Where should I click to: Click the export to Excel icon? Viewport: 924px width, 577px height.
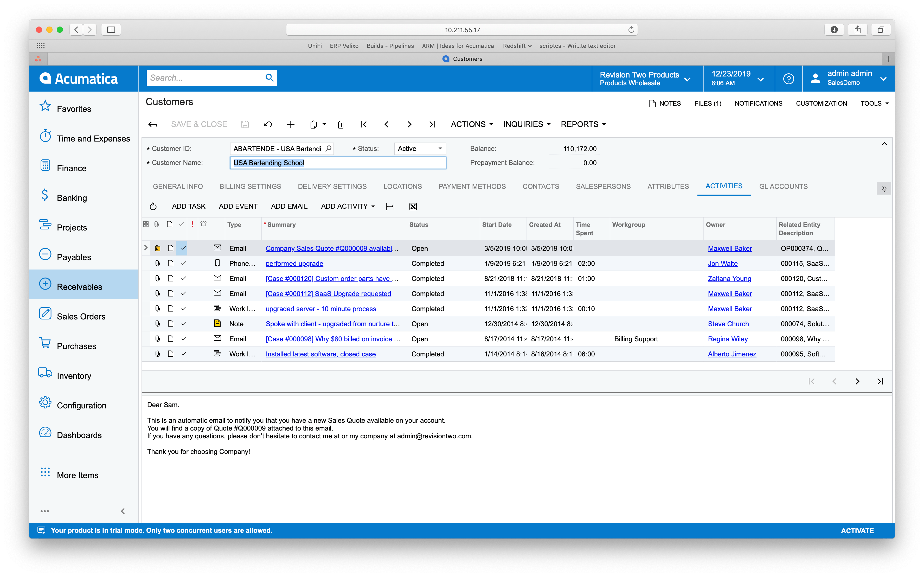[413, 207]
